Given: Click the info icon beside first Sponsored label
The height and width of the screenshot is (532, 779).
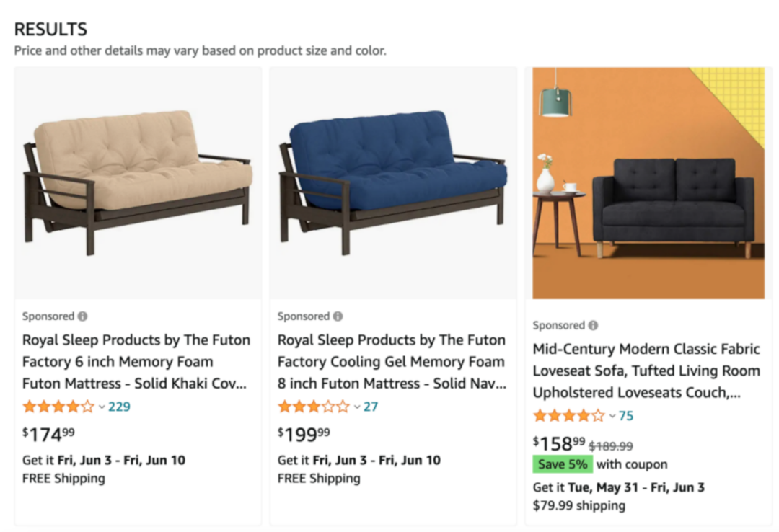Looking at the screenshot, I should (x=83, y=316).
